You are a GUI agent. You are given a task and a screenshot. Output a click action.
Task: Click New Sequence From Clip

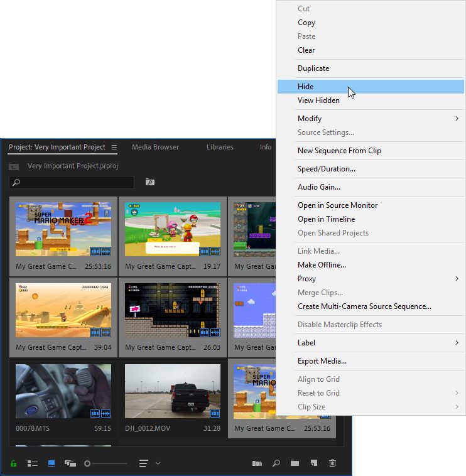click(x=339, y=151)
